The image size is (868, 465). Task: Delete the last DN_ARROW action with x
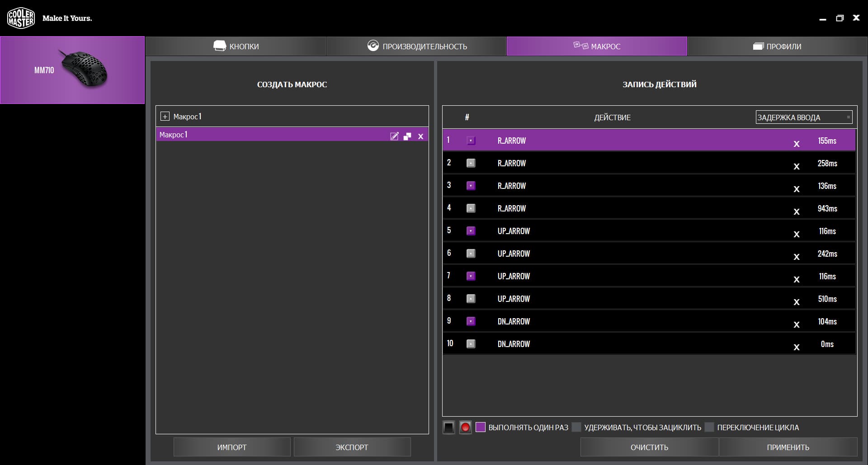coord(797,348)
